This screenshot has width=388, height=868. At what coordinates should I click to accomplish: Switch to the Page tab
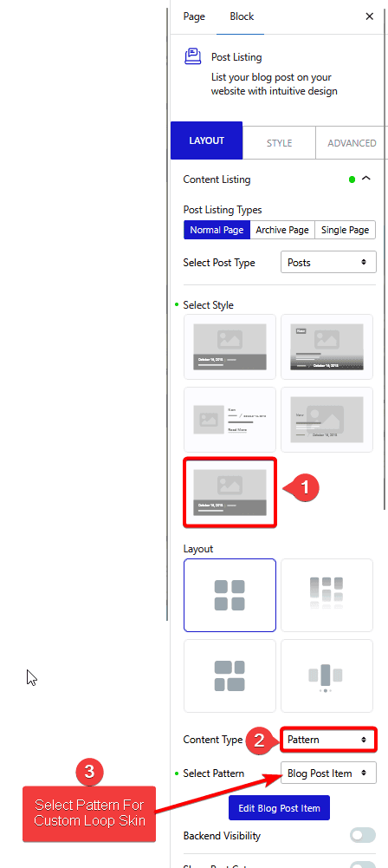tap(194, 16)
